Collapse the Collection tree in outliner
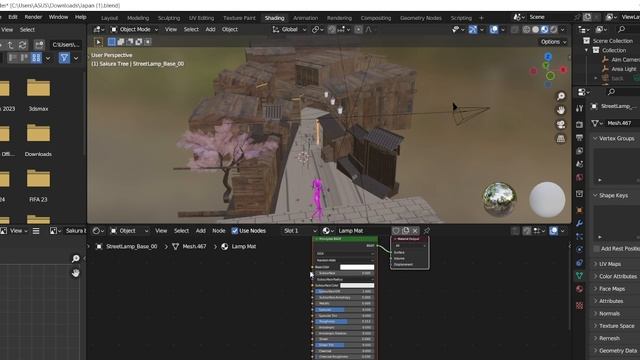640x360 pixels. (x=587, y=50)
